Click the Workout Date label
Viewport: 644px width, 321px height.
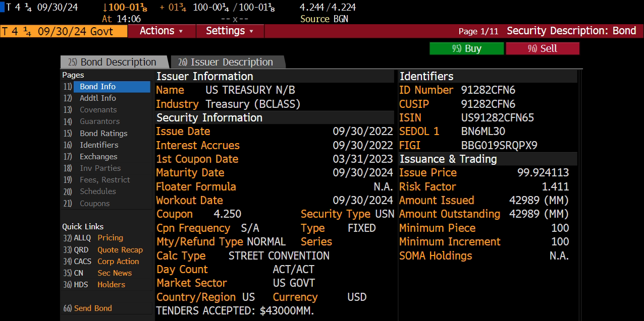pos(189,200)
